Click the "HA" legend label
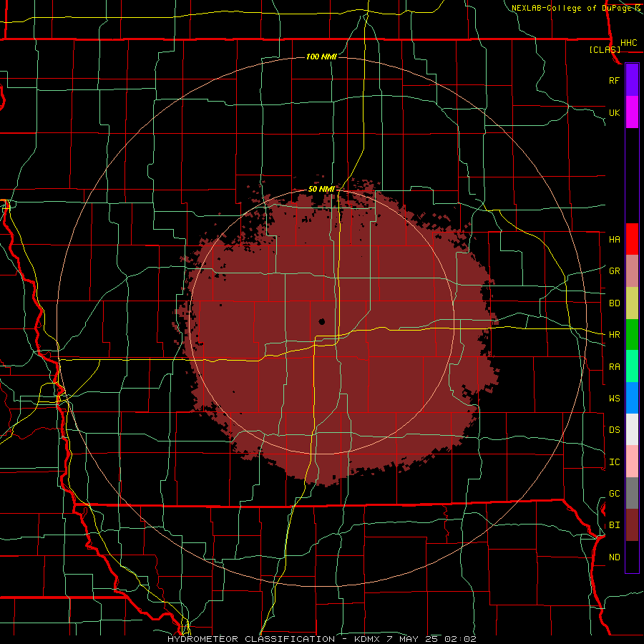This screenshot has width=644, height=644. pyautogui.click(x=614, y=239)
